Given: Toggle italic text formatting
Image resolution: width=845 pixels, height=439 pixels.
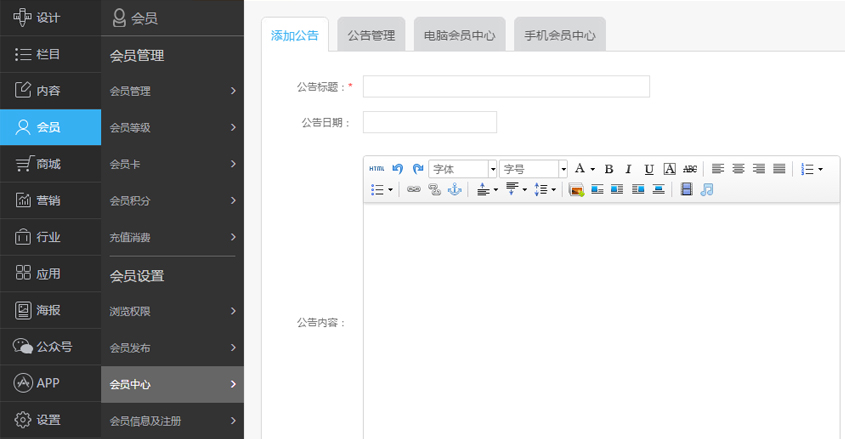Looking at the screenshot, I should (x=629, y=169).
